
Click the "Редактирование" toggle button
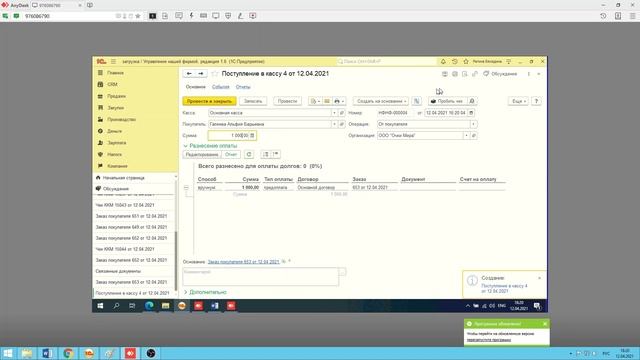coord(202,155)
